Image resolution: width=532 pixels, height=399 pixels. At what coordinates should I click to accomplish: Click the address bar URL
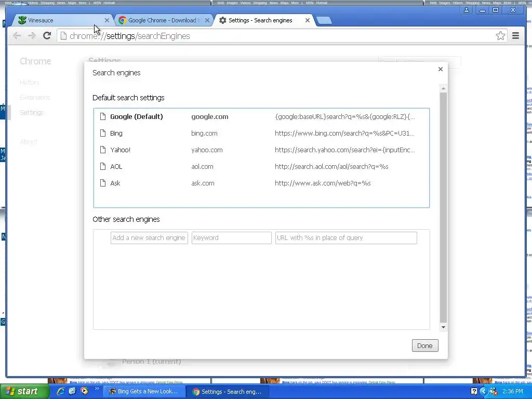point(129,36)
